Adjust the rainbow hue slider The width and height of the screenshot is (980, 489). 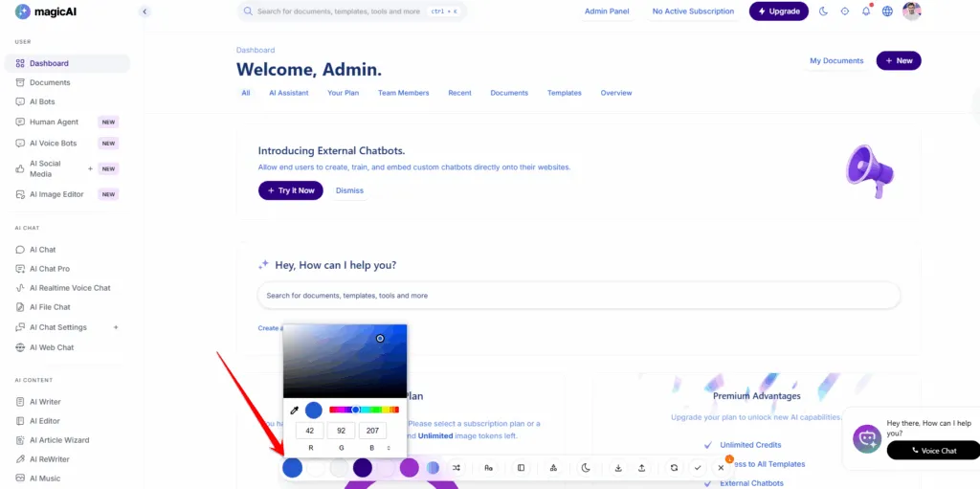click(x=365, y=410)
